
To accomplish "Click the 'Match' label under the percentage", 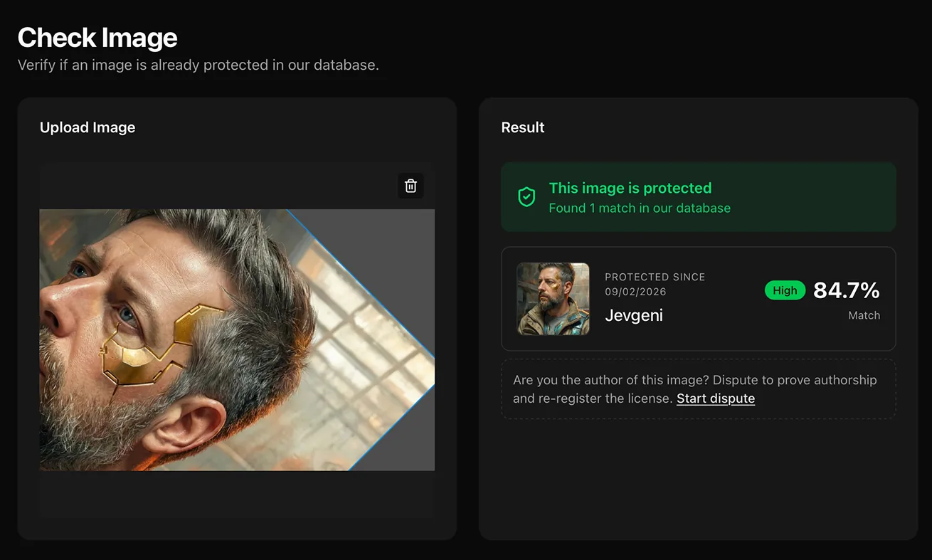I will click(x=864, y=315).
